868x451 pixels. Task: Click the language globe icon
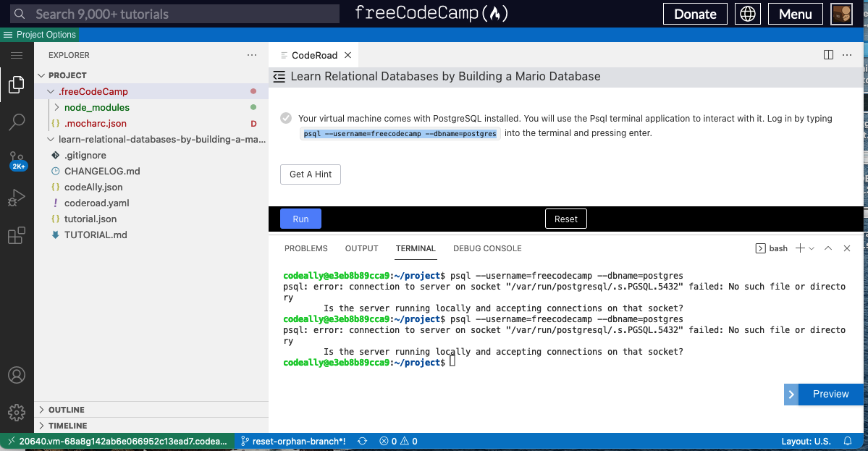(x=748, y=14)
